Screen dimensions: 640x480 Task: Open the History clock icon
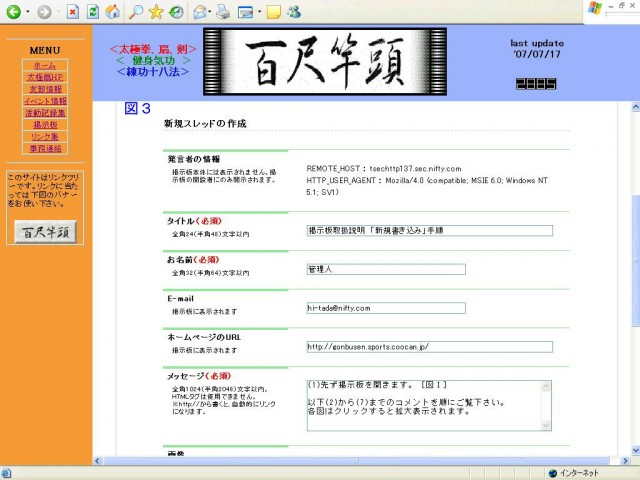tap(176, 12)
